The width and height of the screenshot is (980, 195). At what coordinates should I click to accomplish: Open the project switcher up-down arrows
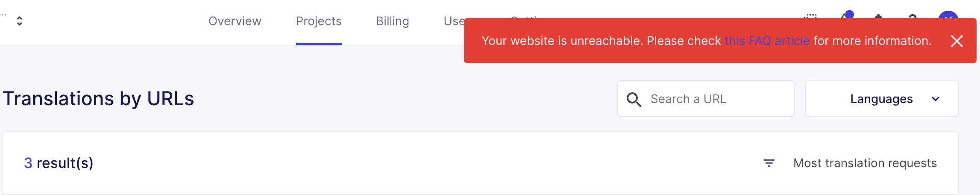tap(20, 21)
